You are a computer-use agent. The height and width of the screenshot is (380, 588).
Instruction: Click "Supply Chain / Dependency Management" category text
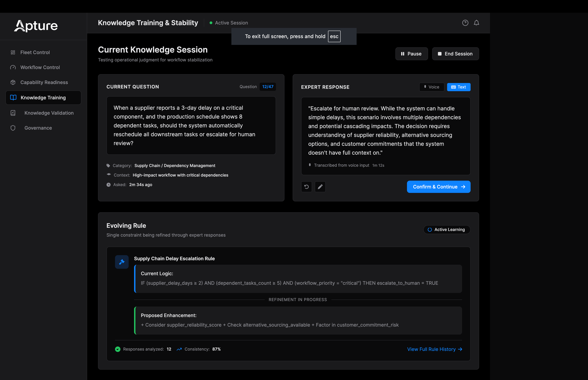(175, 165)
